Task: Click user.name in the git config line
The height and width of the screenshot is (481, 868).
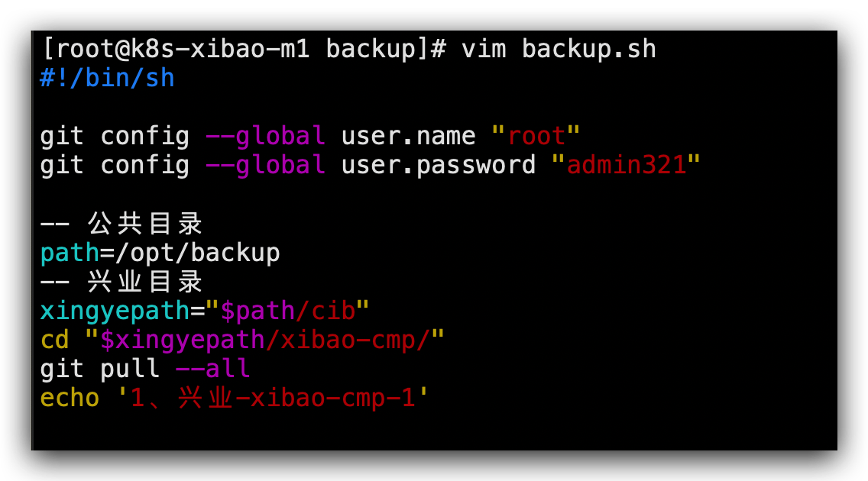Action: tap(408, 137)
